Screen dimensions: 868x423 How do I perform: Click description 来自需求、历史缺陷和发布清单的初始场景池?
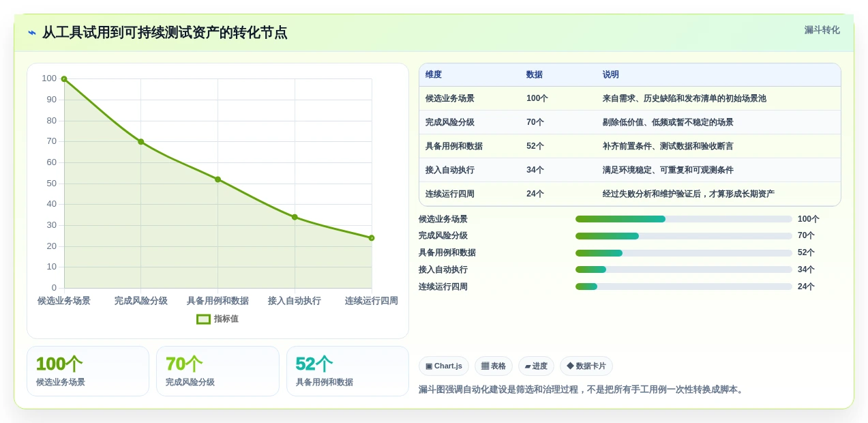[x=685, y=98]
